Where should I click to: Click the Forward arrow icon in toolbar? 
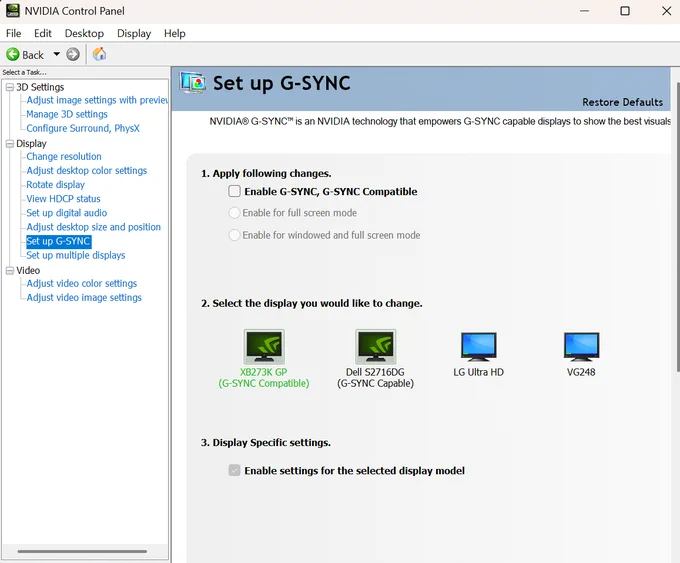(73, 55)
